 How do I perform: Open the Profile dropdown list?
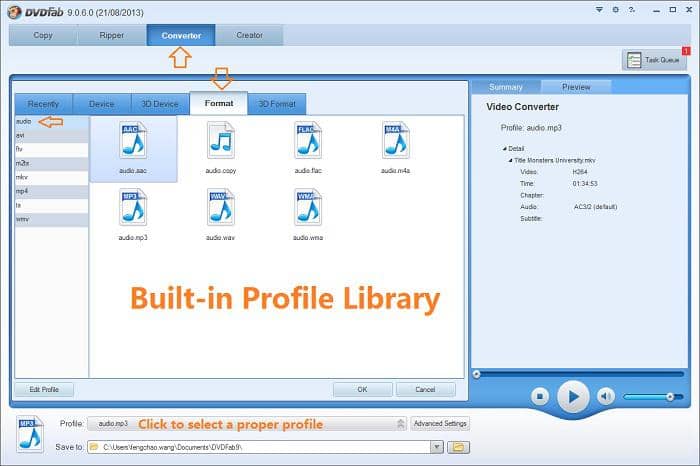click(x=401, y=424)
